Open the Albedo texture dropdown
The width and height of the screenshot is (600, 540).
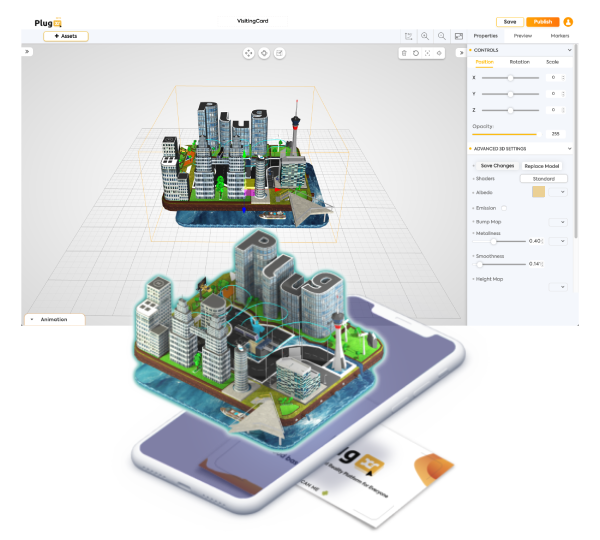pyautogui.click(x=558, y=192)
